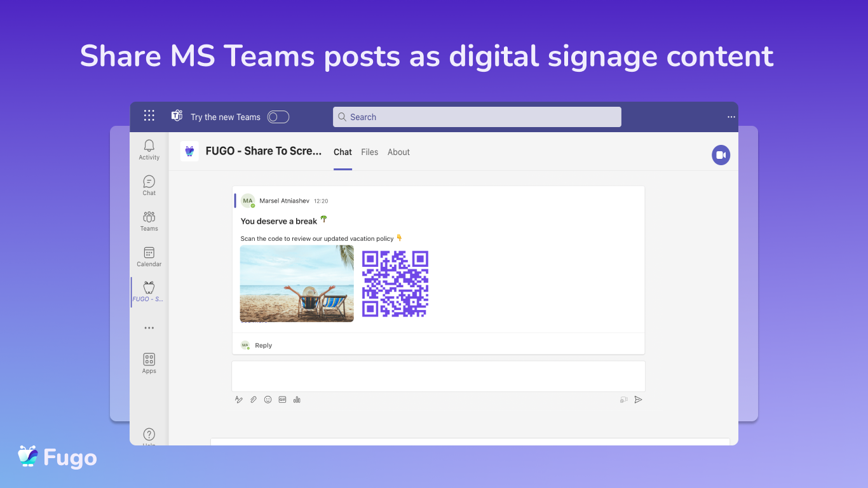Open the Format text options icon

239,400
